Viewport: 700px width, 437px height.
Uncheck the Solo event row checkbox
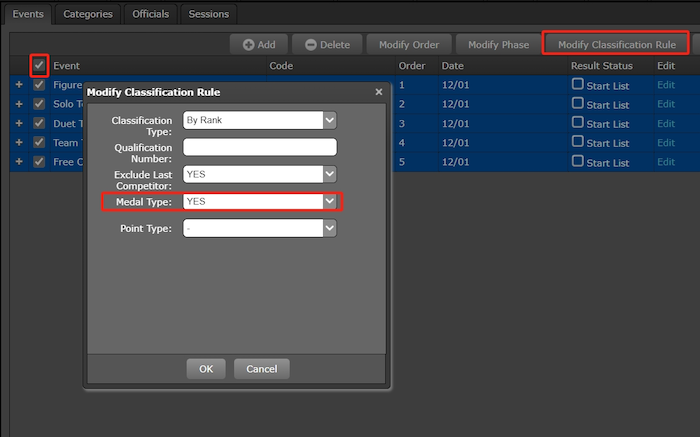(39, 104)
